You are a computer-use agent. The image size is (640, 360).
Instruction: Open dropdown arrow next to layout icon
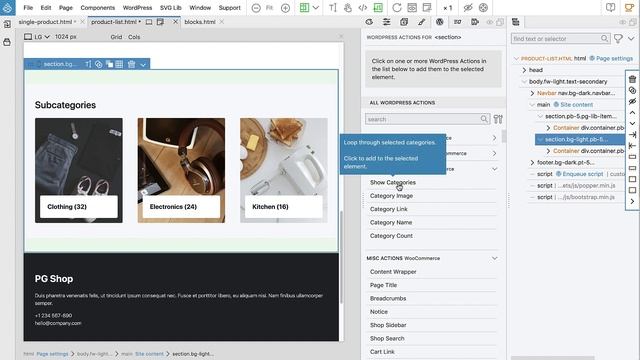[x=316, y=8]
